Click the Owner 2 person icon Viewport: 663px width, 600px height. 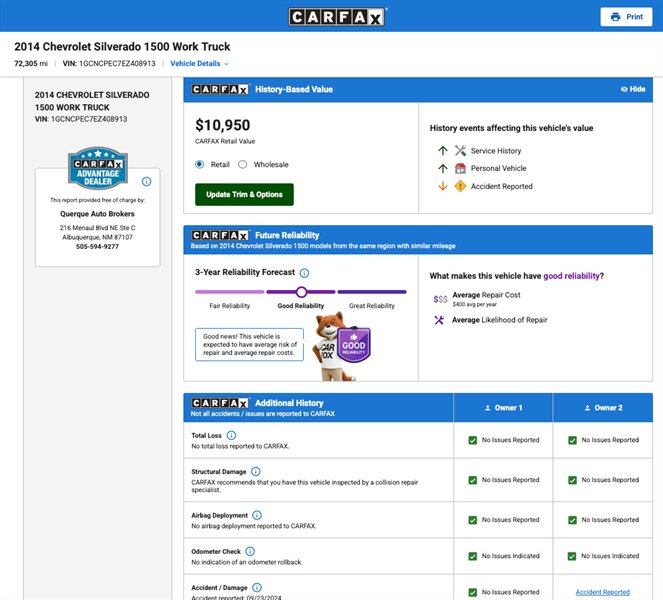click(587, 408)
